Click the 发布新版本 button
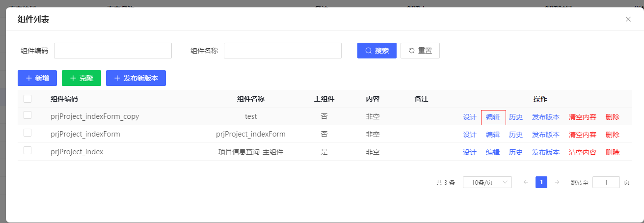 click(x=136, y=78)
